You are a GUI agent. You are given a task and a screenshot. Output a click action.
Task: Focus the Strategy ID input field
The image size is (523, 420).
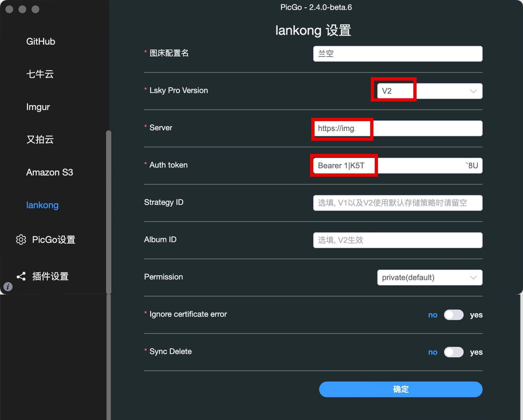(x=398, y=203)
